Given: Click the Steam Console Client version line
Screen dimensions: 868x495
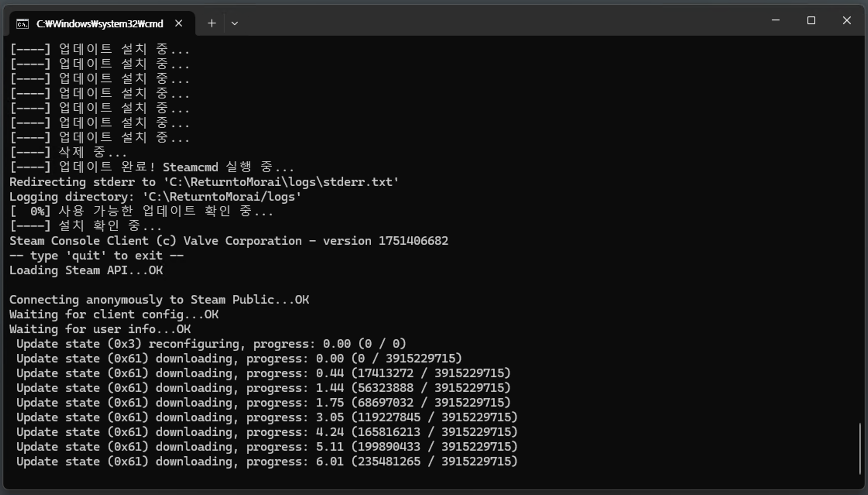Looking at the screenshot, I should pyautogui.click(x=228, y=241).
